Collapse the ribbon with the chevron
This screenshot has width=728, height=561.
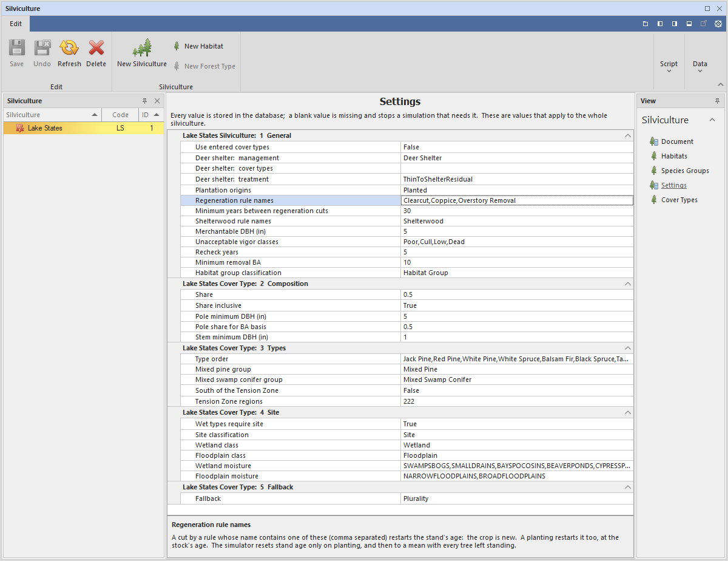(x=721, y=84)
